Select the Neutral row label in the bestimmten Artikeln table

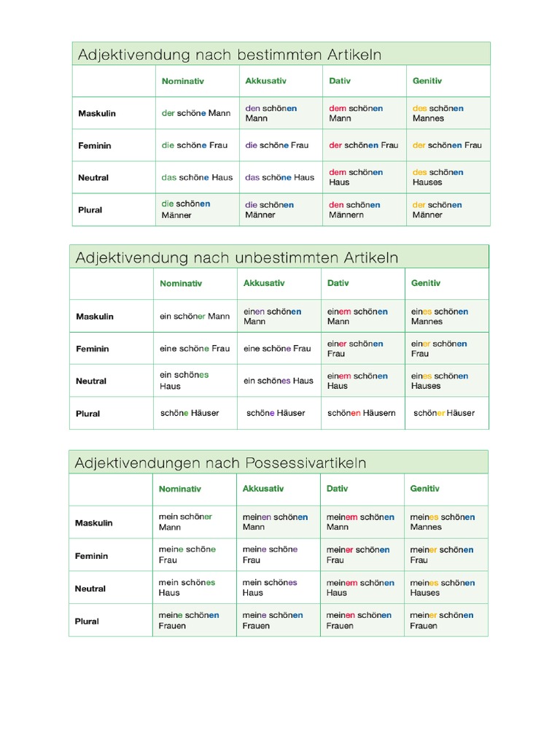coord(93,178)
